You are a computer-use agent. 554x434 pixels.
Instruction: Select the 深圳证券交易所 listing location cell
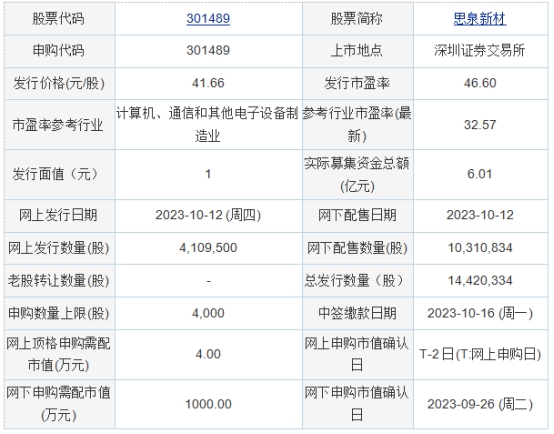[x=480, y=51]
